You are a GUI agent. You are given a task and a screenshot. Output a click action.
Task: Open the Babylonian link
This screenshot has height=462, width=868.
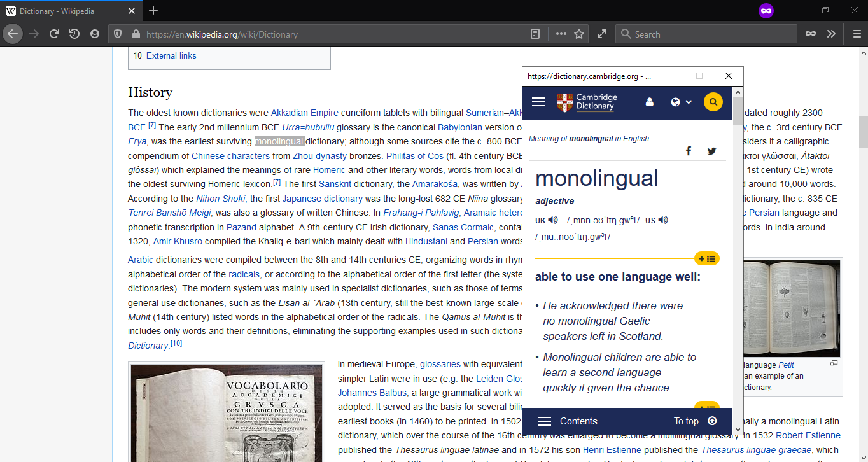(x=460, y=127)
